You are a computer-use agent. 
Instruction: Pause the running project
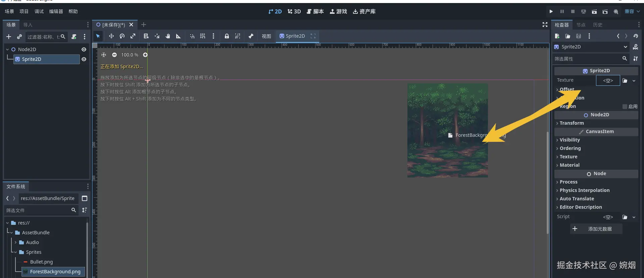(562, 11)
